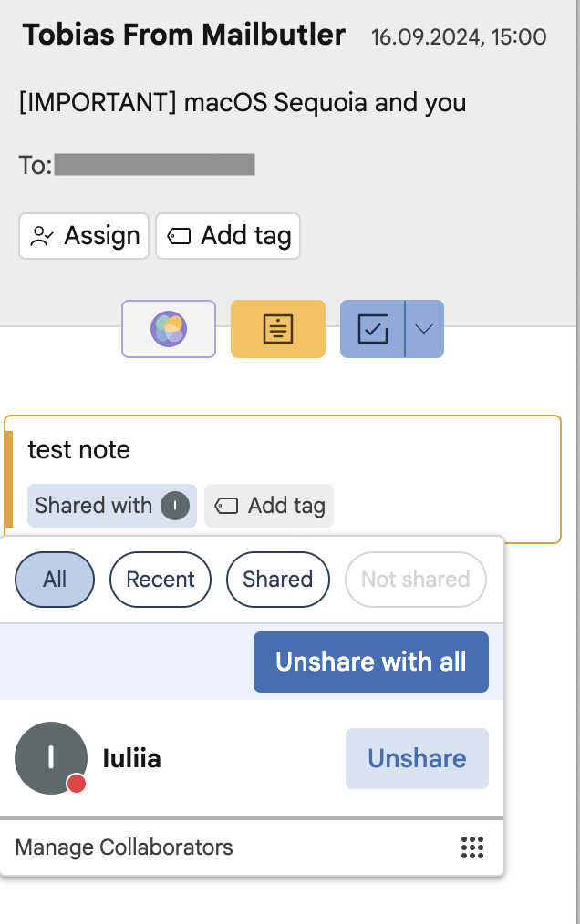This screenshot has width=580, height=924.
Task: Toggle the Shared with dropdown on note
Action: point(112,506)
